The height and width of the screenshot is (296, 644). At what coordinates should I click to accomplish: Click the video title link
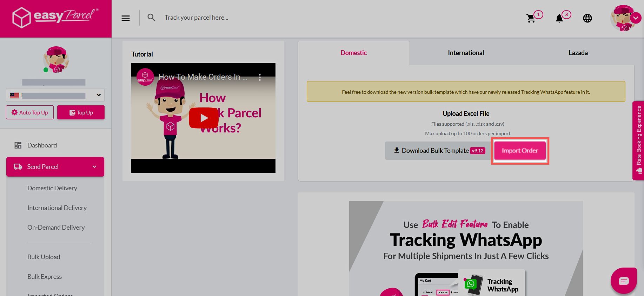click(203, 77)
